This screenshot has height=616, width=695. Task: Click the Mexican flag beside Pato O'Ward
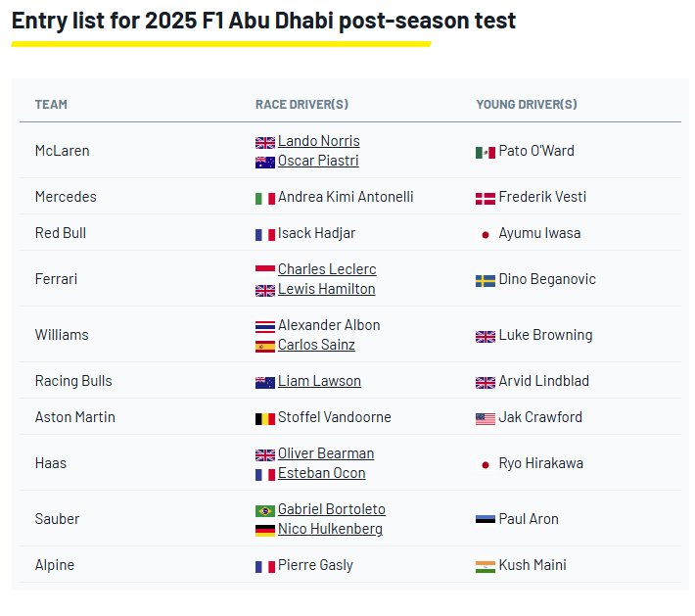click(x=486, y=153)
